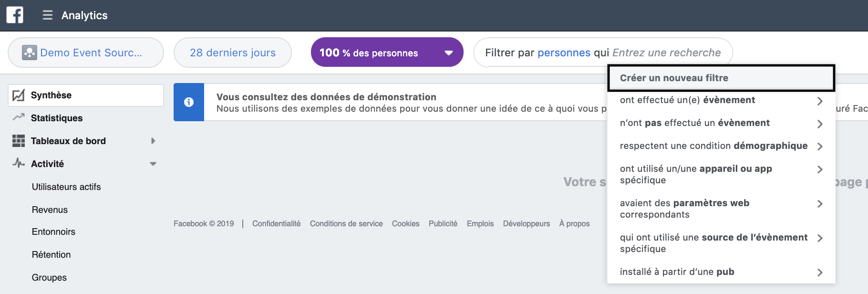The height and width of the screenshot is (294, 868).
Task: Open the Cookies footer link
Action: 405,223
